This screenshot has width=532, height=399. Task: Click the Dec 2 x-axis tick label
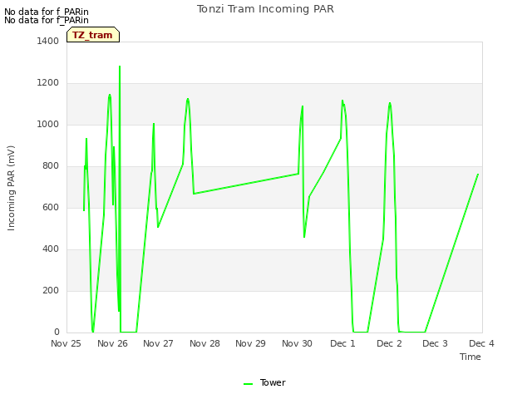389,343
